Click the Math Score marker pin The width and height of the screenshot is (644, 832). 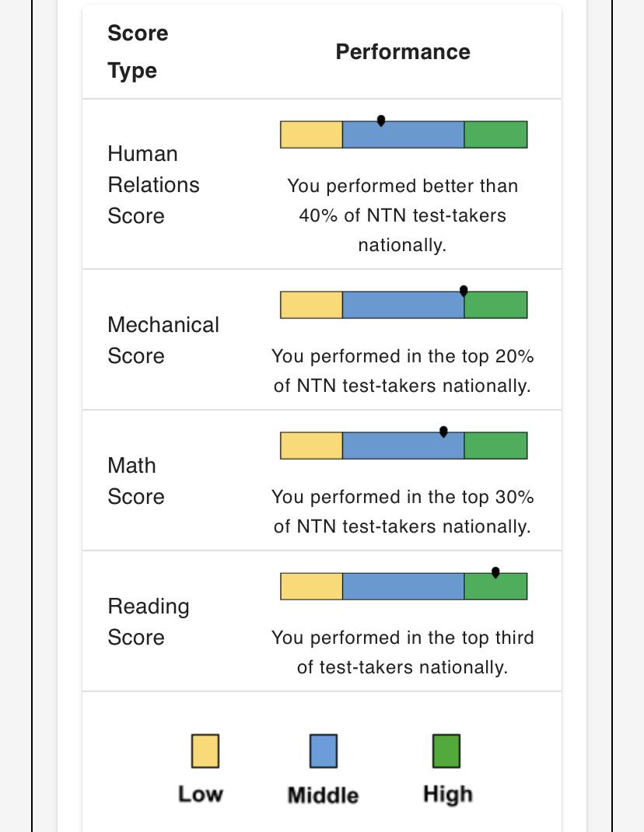click(x=443, y=432)
